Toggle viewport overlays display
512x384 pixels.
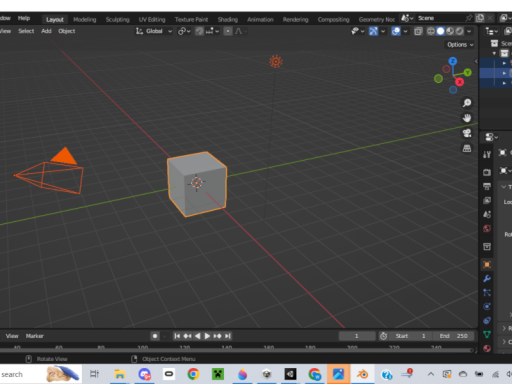[396, 31]
